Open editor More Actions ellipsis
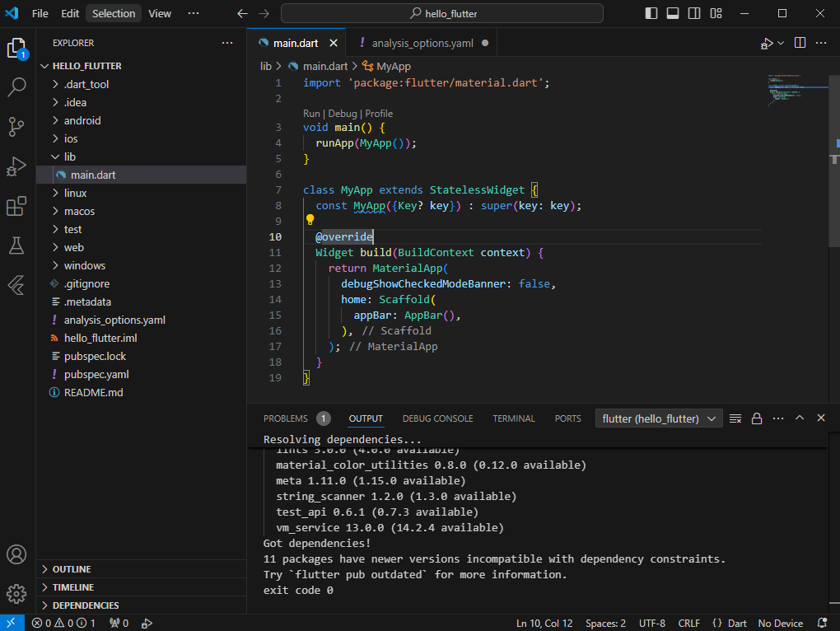Image resolution: width=840 pixels, height=631 pixels. pyautogui.click(x=821, y=43)
